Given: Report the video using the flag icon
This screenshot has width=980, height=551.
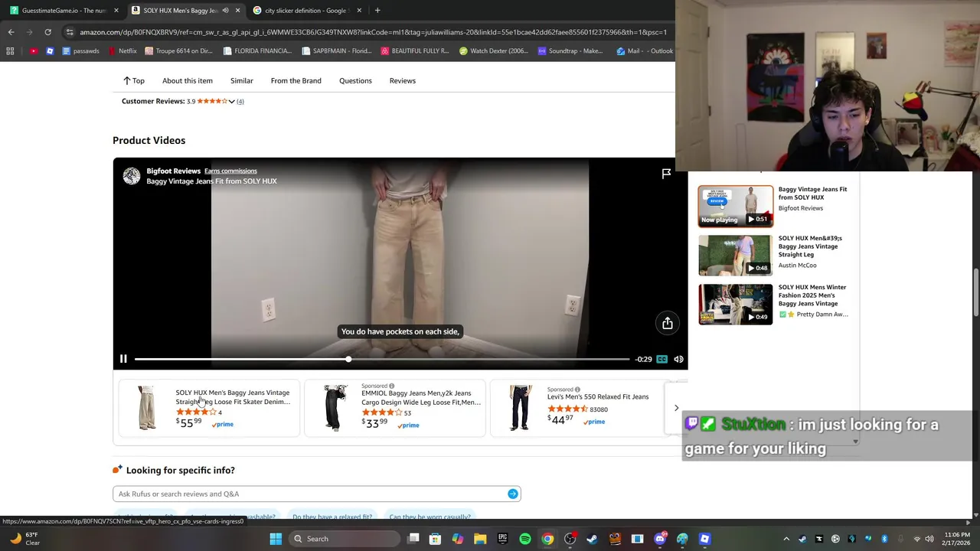Looking at the screenshot, I should coord(666,174).
